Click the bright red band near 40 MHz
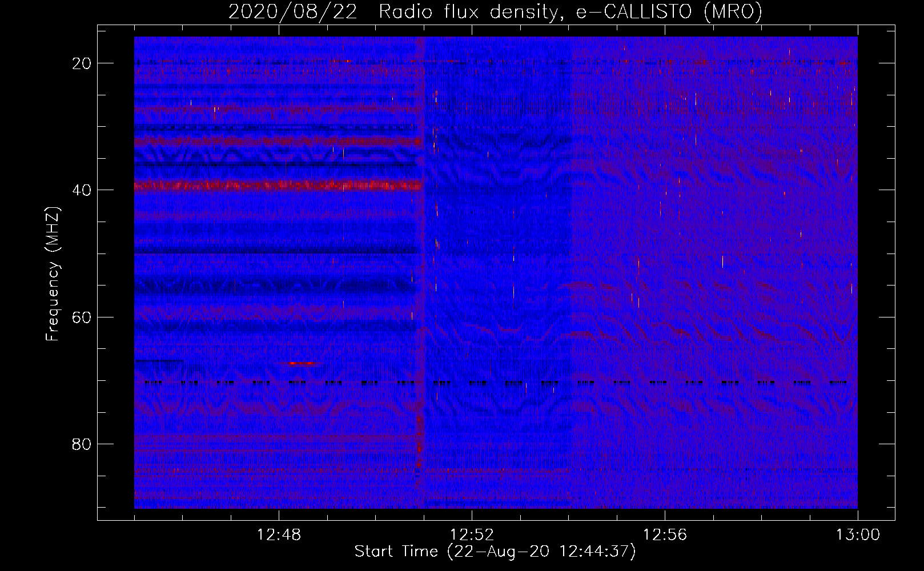 click(278, 185)
